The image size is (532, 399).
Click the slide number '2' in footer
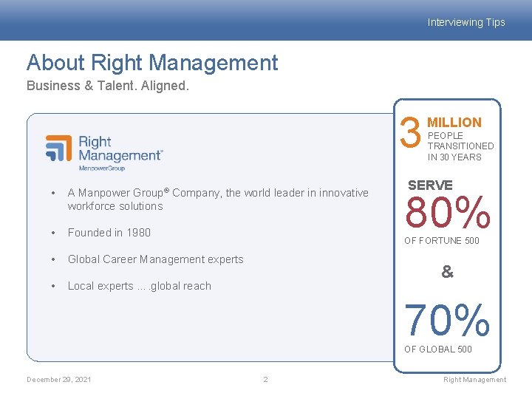click(x=266, y=380)
